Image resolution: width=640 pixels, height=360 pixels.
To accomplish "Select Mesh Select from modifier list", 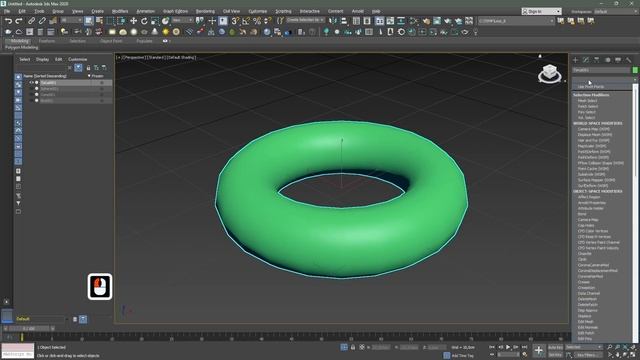I will pos(587,101).
